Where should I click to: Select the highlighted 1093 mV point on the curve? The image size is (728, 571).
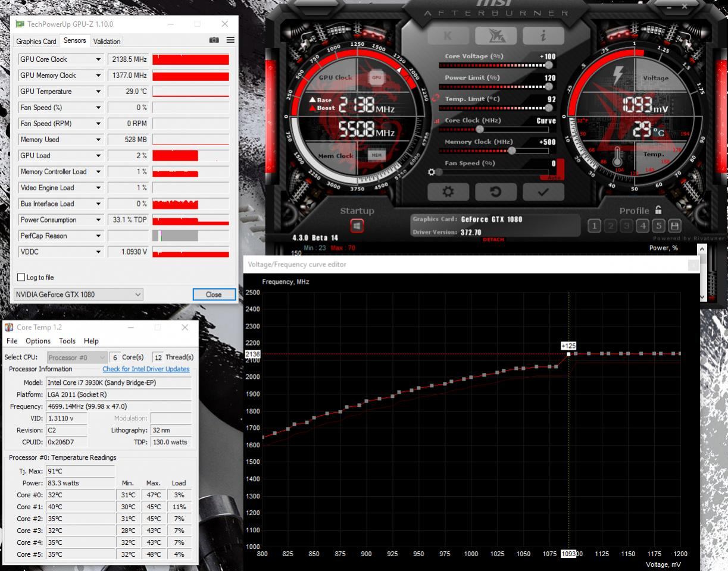coord(569,354)
